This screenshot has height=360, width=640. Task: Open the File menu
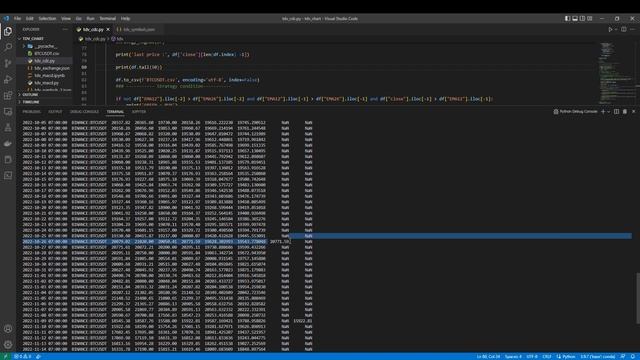pyautogui.click(x=17, y=18)
